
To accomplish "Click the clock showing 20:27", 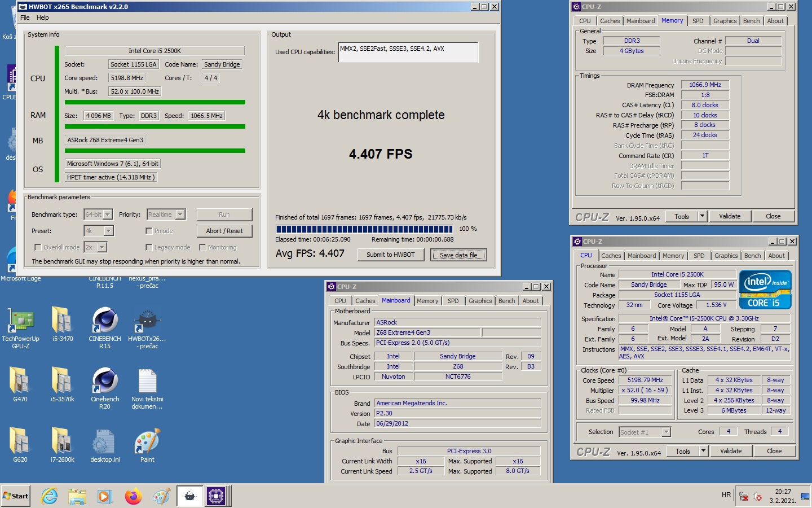I will point(783,492).
